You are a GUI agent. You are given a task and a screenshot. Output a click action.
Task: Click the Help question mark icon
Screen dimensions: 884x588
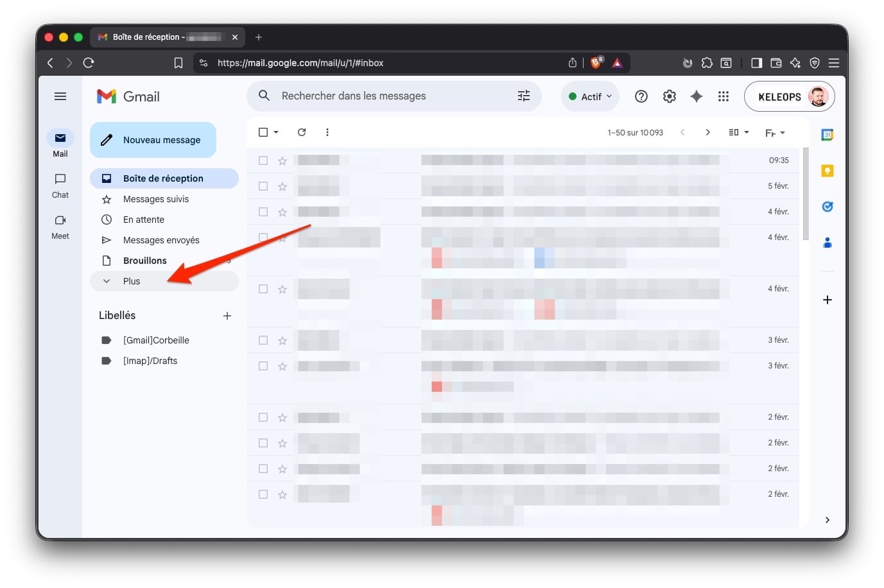[x=641, y=96]
